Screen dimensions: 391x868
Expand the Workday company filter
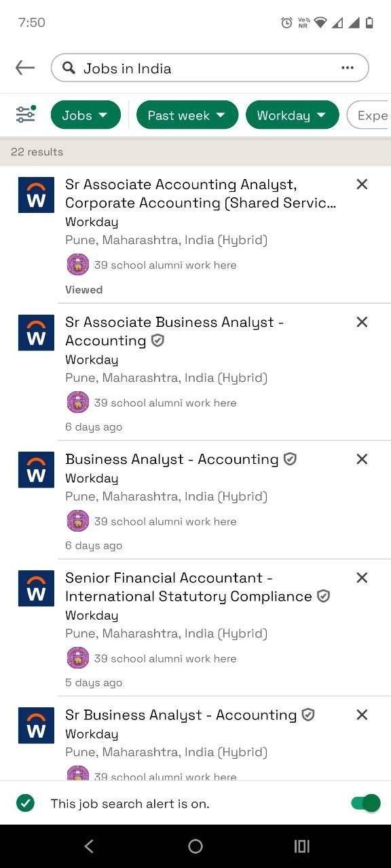pyautogui.click(x=293, y=115)
